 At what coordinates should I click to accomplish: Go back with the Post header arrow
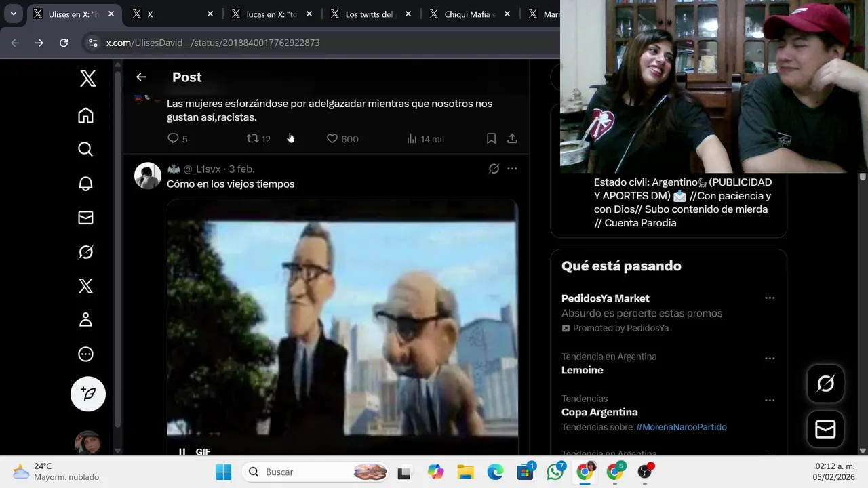pyautogui.click(x=141, y=77)
